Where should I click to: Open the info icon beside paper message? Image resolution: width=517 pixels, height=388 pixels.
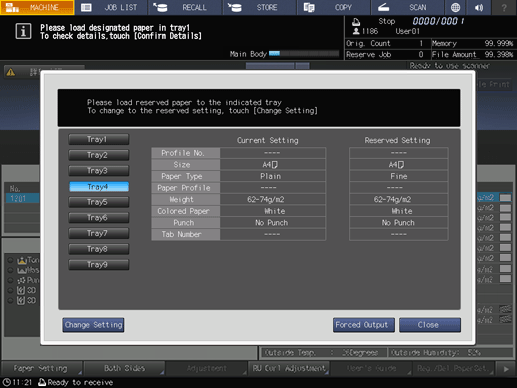(x=23, y=31)
